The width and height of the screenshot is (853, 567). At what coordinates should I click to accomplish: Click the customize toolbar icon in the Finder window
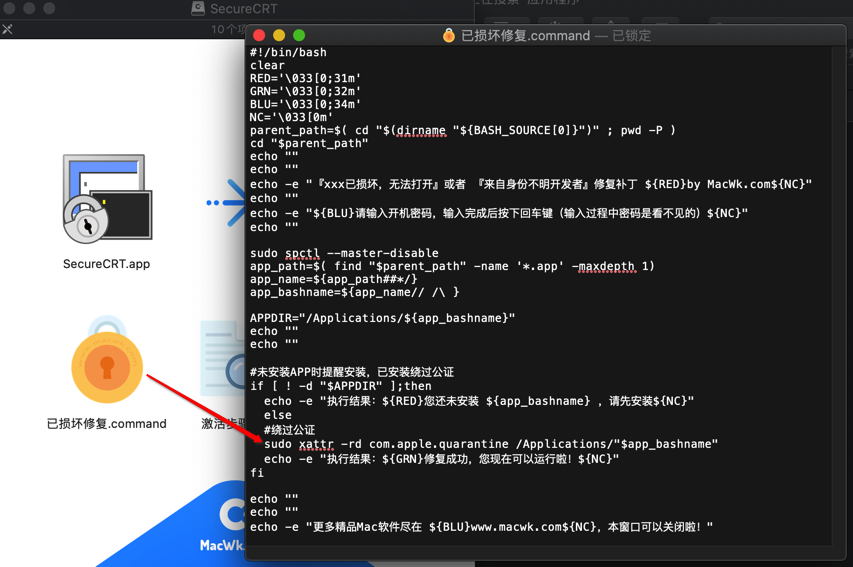click(x=7, y=29)
